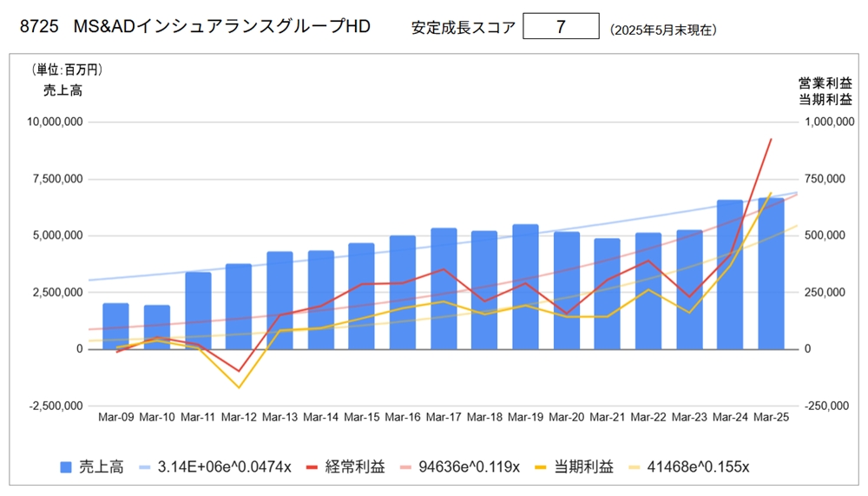Click the left axis value 5,000,000
Viewport: 868px width, 496px height.
click(x=57, y=235)
